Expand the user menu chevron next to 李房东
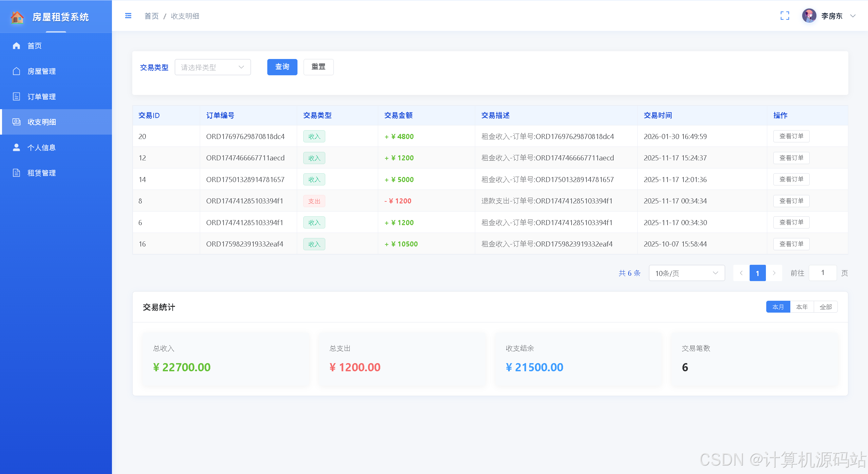Image resolution: width=868 pixels, height=474 pixels. pyautogui.click(x=853, y=16)
